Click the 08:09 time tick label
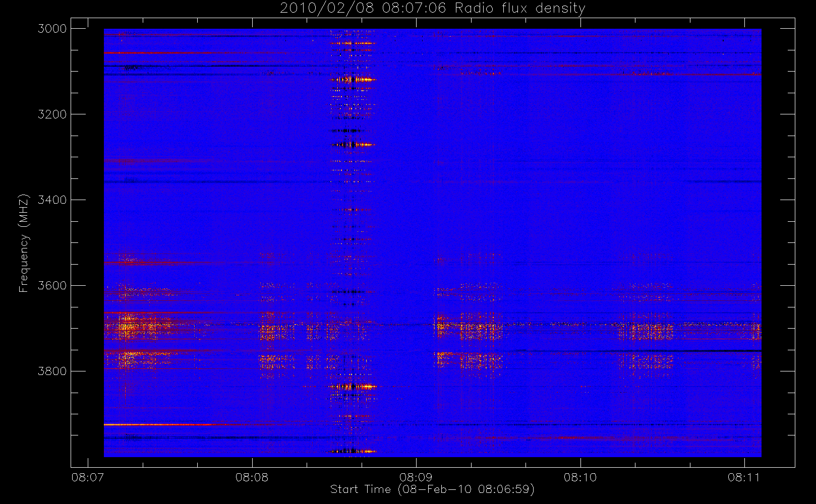 [x=416, y=477]
